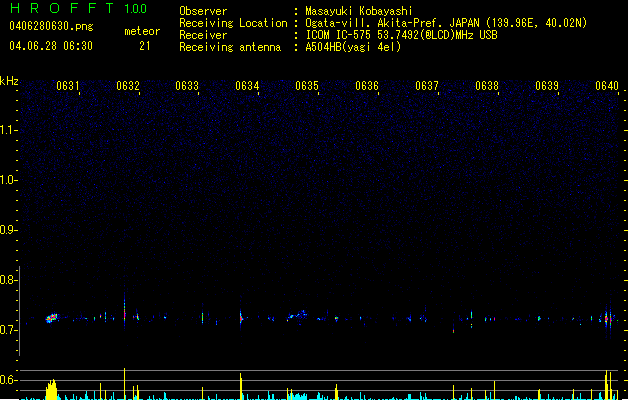
Task: Click the 'Observer' field label
Action: (x=203, y=11)
